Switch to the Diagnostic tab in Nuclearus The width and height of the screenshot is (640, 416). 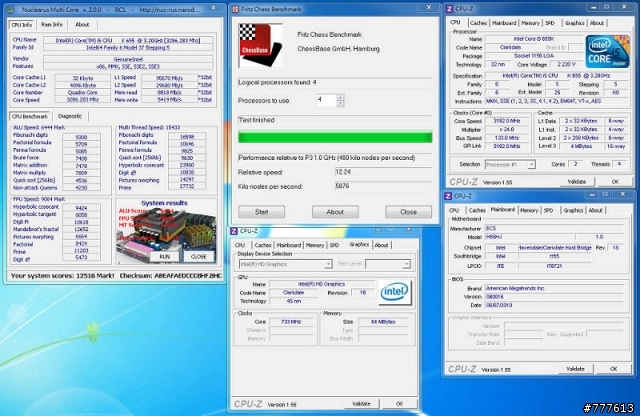click(x=70, y=116)
